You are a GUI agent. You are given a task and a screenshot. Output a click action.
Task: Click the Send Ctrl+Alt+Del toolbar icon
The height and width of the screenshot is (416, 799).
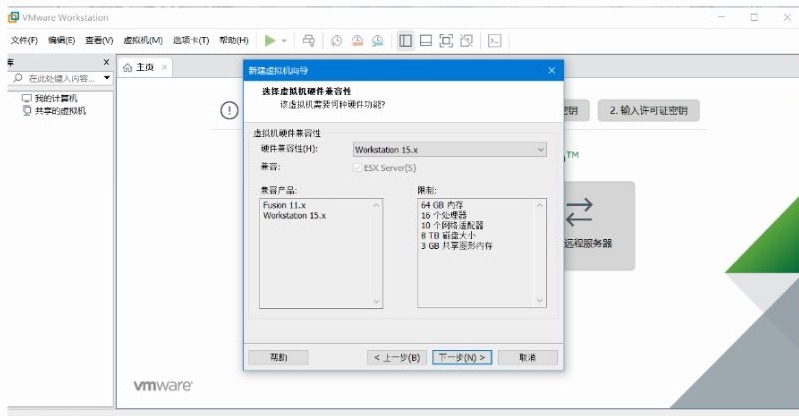point(308,41)
